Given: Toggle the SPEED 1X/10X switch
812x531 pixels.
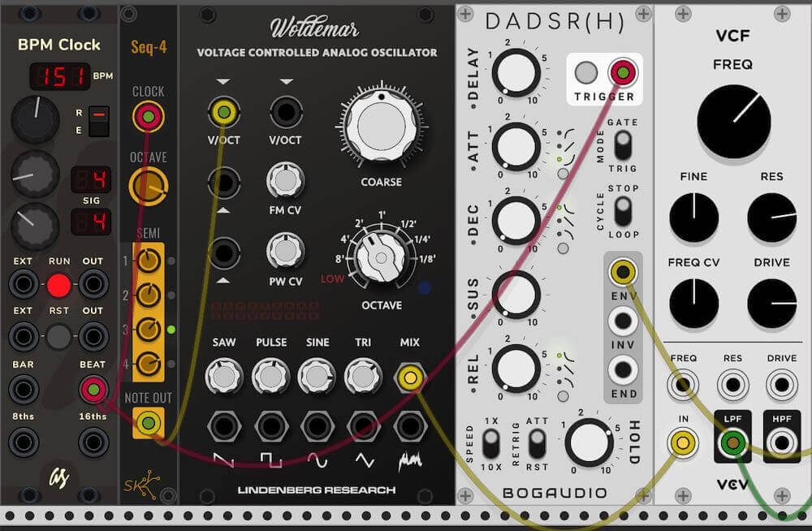Looking at the screenshot, I should [490, 443].
